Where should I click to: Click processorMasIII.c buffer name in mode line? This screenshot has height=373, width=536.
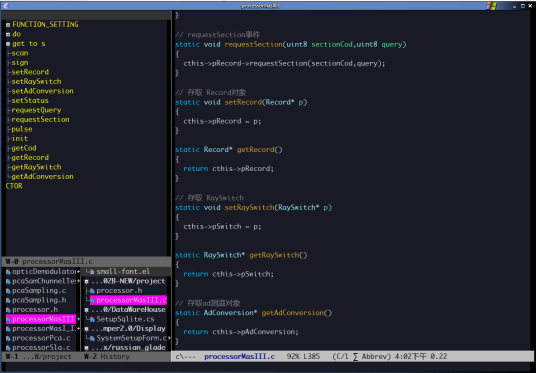(x=239, y=357)
